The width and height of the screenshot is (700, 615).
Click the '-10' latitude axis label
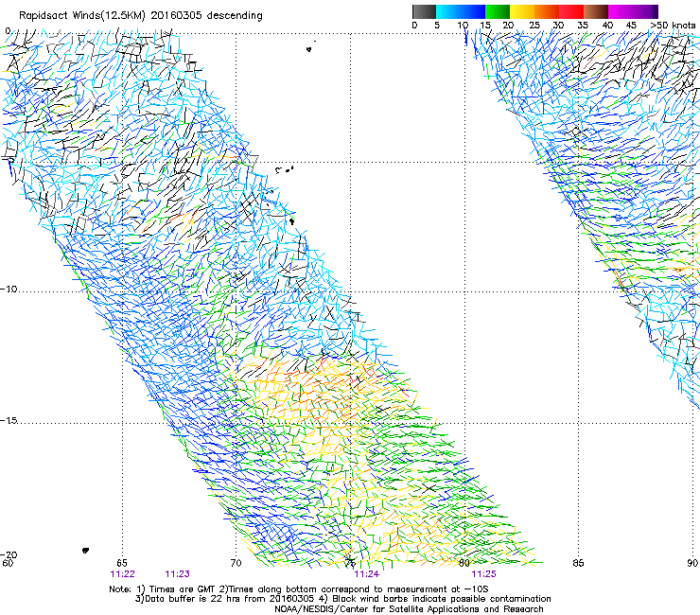pyautogui.click(x=9, y=289)
